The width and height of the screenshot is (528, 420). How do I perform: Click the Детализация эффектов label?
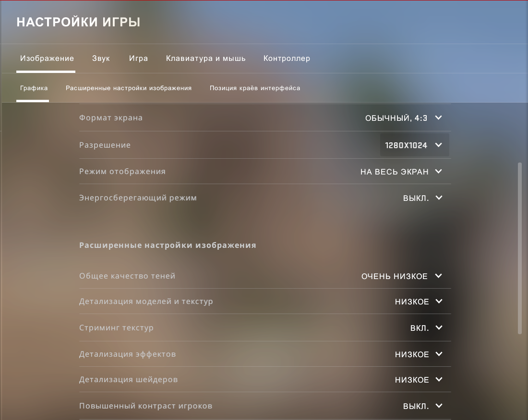(x=127, y=354)
